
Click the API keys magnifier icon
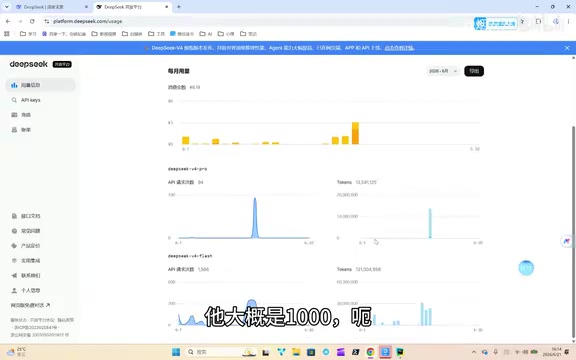point(14,100)
